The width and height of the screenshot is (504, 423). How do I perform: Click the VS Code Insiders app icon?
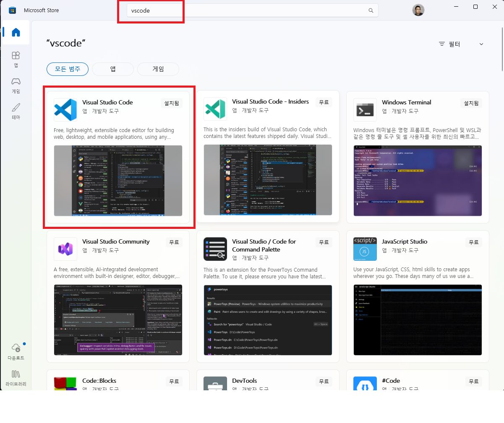pyautogui.click(x=215, y=109)
